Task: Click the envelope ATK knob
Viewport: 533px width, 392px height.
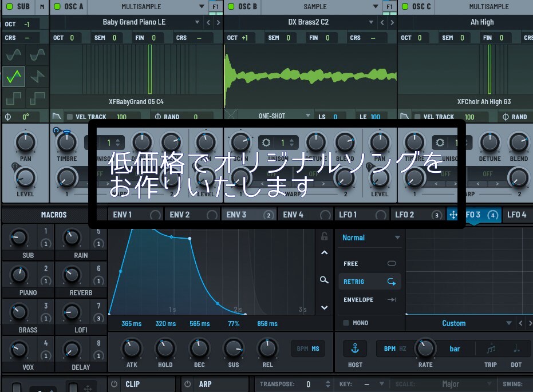Action: coord(132,348)
